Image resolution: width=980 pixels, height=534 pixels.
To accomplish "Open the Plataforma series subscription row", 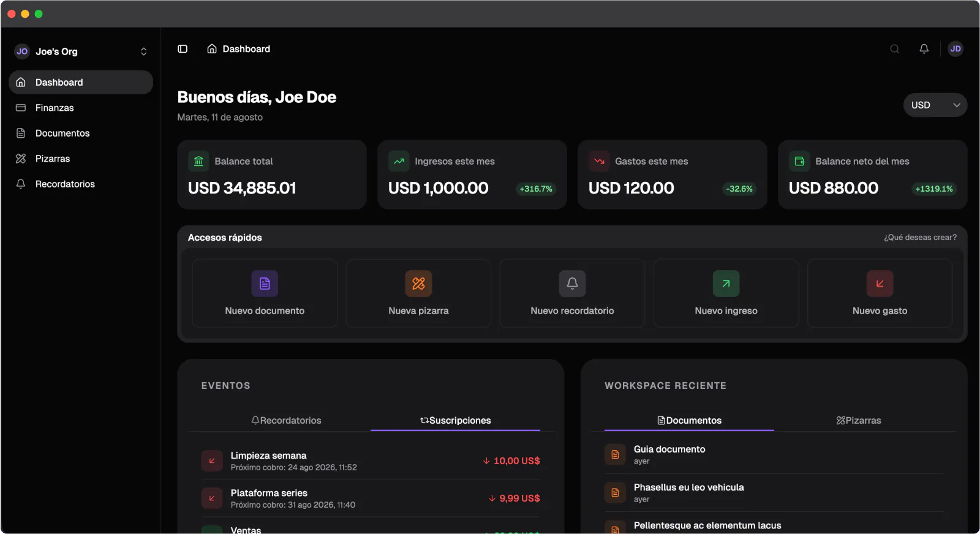I will 371,498.
